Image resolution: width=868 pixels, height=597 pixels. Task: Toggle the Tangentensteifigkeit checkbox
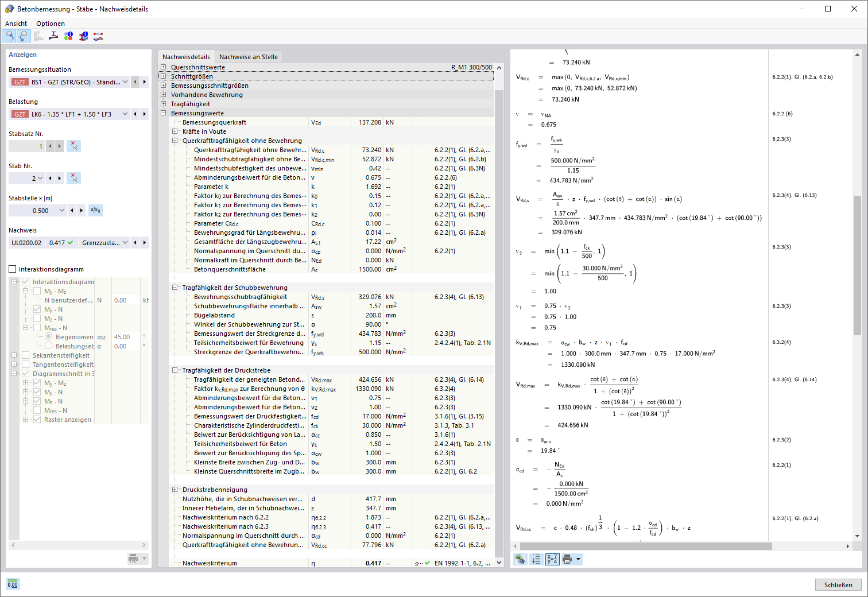[x=25, y=365]
